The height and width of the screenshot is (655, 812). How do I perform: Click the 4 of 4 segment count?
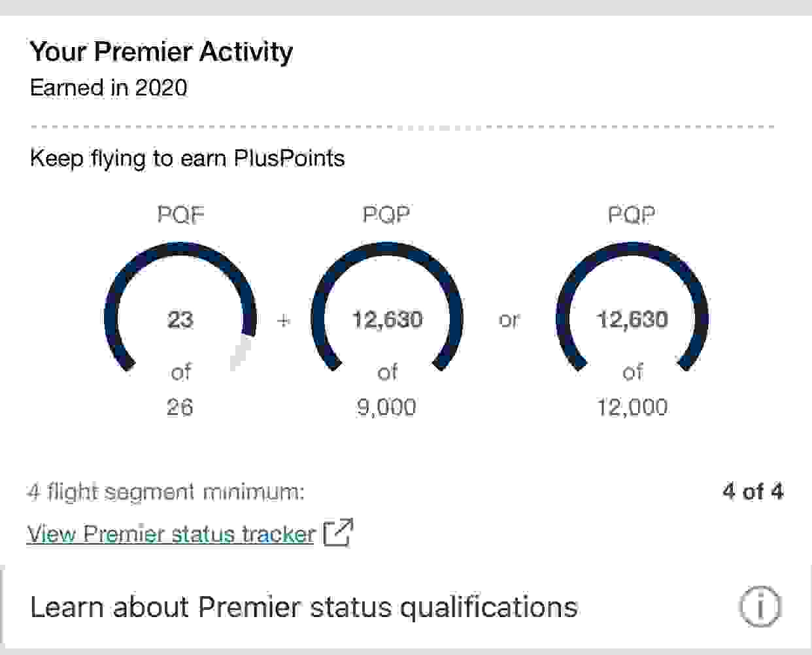pyautogui.click(x=753, y=492)
